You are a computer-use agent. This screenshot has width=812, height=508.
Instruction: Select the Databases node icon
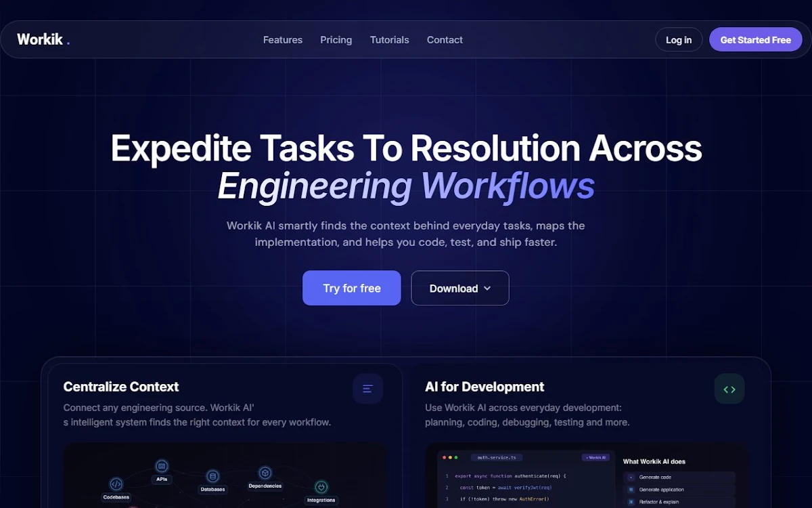[x=212, y=477]
